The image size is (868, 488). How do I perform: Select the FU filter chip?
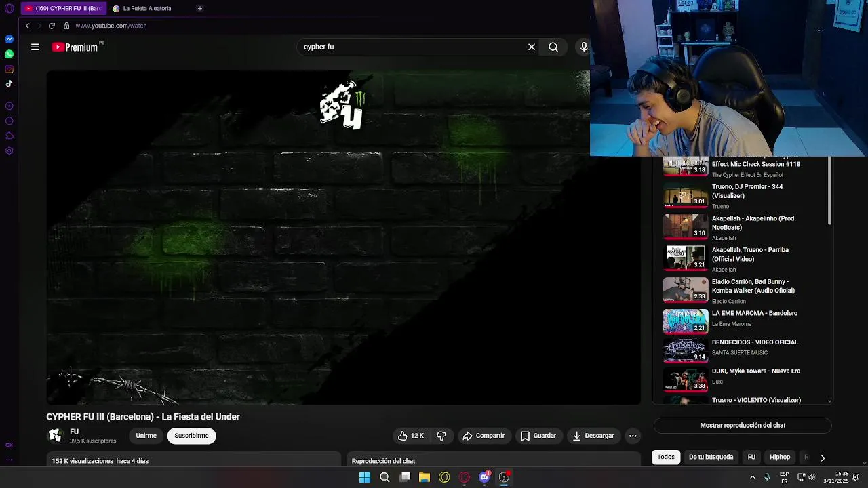click(751, 457)
